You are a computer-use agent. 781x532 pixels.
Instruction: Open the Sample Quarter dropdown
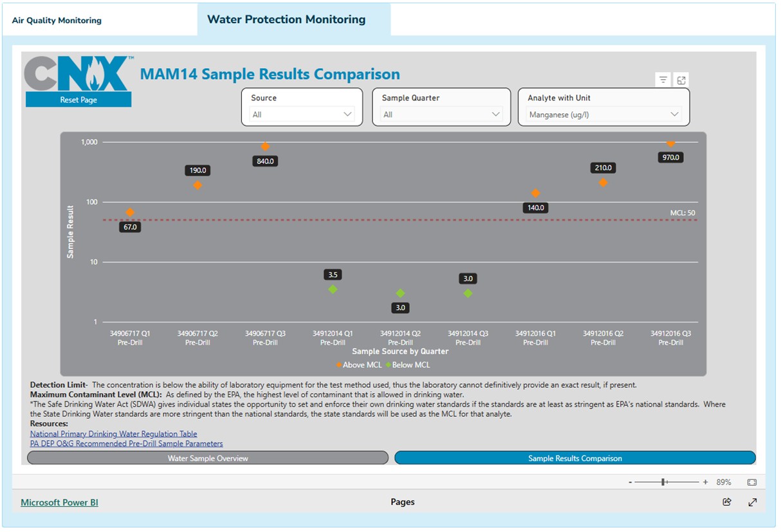click(x=441, y=115)
